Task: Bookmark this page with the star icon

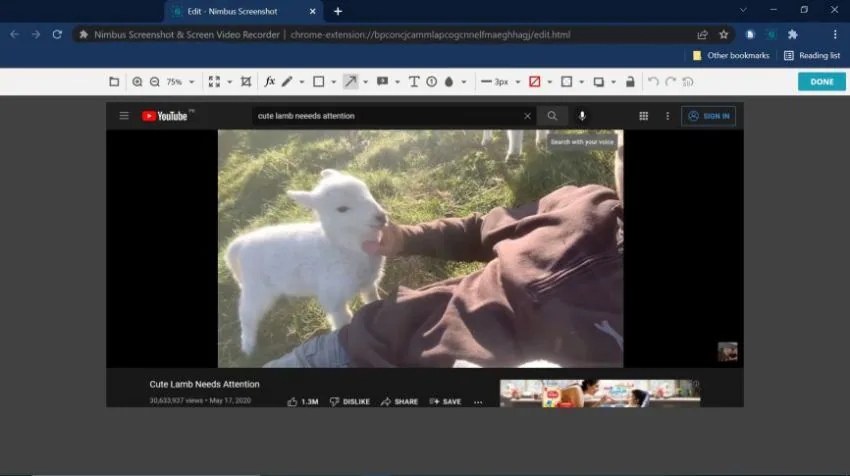Action: tap(724, 35)
